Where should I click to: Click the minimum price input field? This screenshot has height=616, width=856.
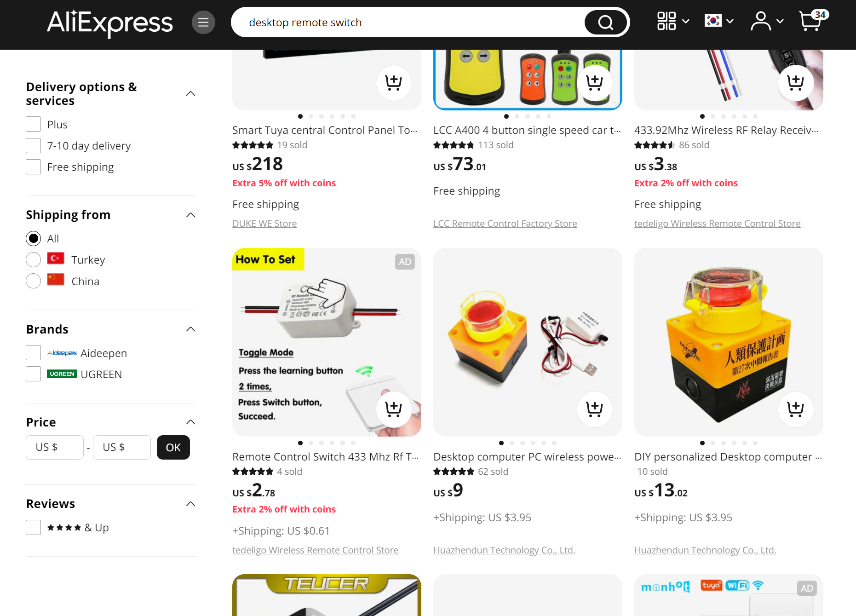click(x=55, y=447)
